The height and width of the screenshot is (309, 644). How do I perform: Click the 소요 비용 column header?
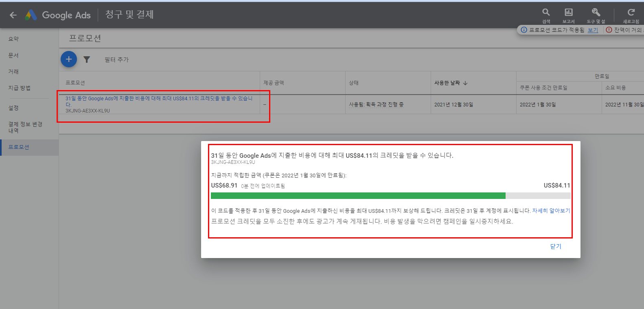point(616,88)
